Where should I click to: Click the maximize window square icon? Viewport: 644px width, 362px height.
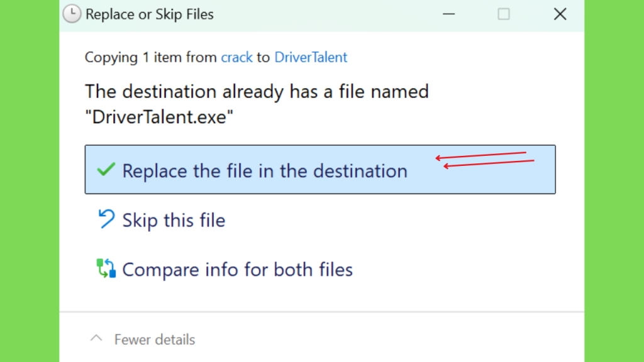(x=504, y=14)
